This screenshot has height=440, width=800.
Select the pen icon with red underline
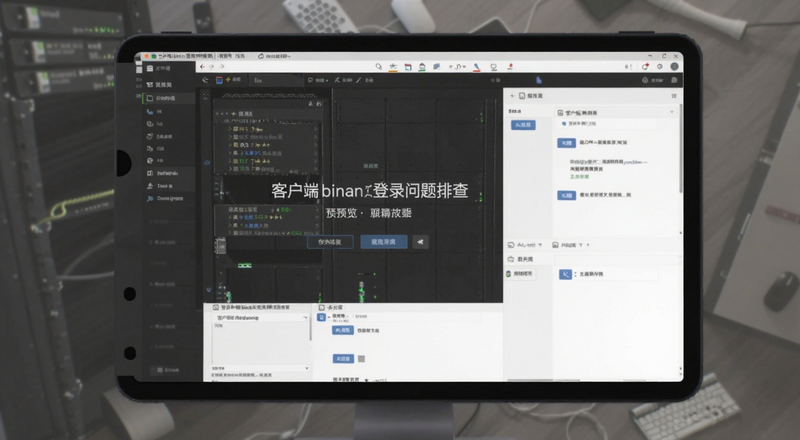(x=477, y=67)
